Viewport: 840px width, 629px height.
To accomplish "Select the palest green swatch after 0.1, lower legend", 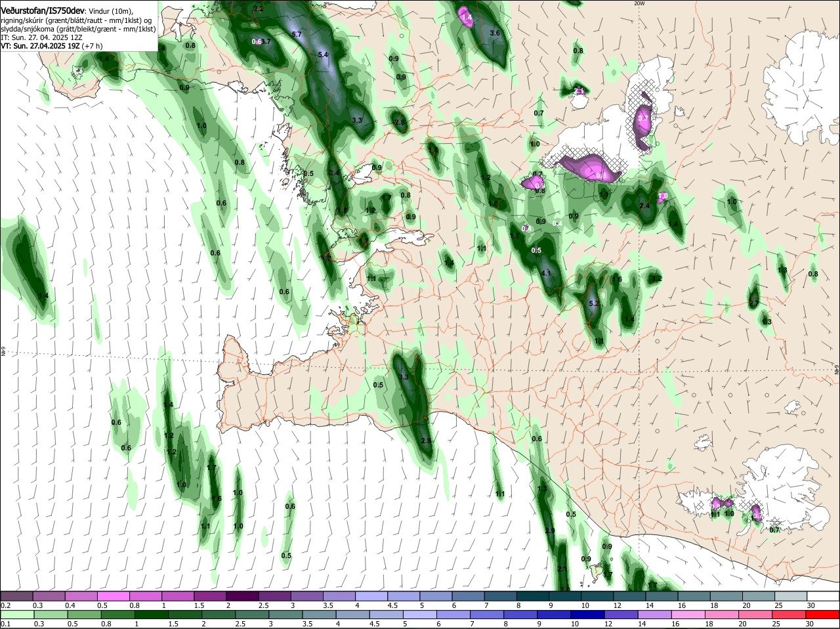I will 16,615.
